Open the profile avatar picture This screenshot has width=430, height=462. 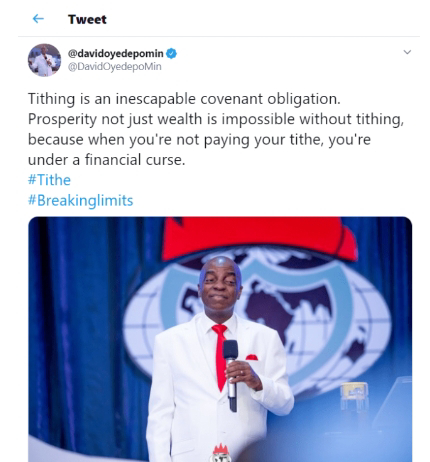pyautogui.click(x=44, y=60)
